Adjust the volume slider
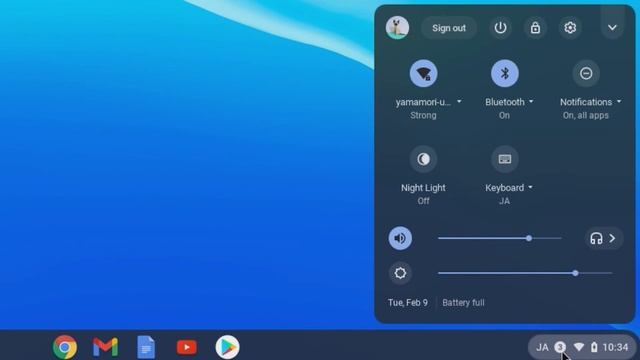640x360 pixels. click(500, 238)
